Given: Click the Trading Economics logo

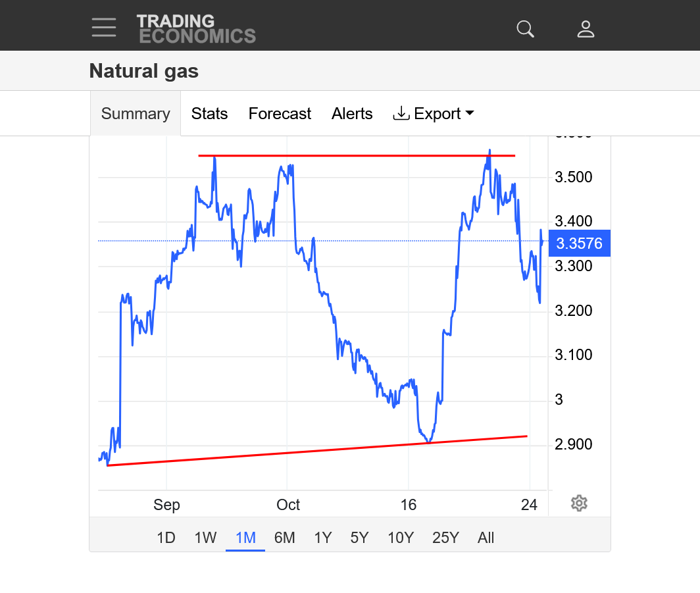Looking at the screenshot, I should [195, 29].
